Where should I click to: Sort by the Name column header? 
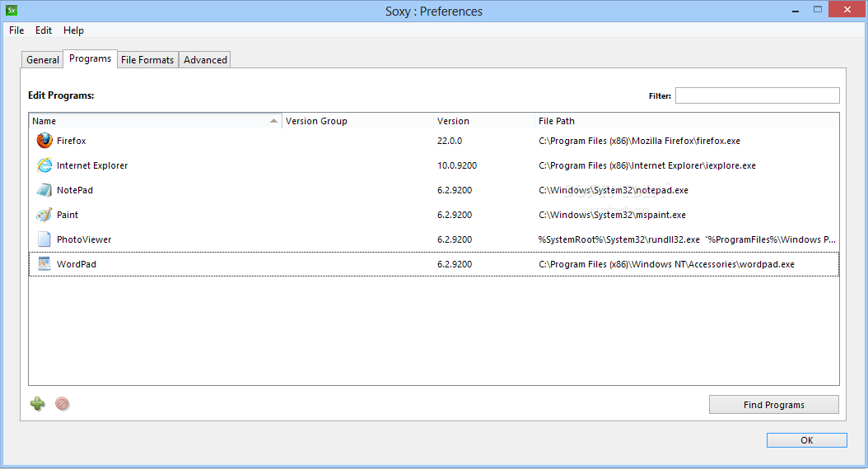point(155,121)
